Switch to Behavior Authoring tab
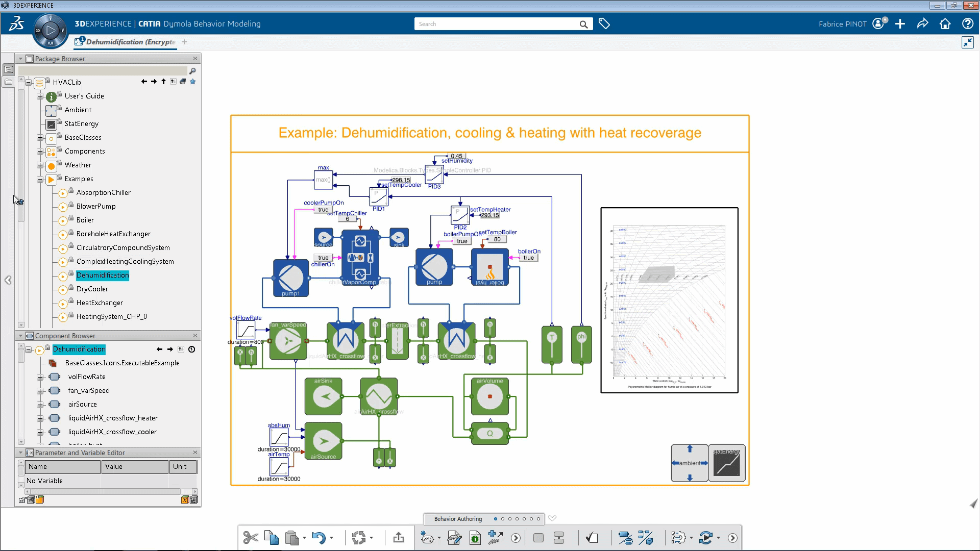The image size is (980, 551). point(458,519)
